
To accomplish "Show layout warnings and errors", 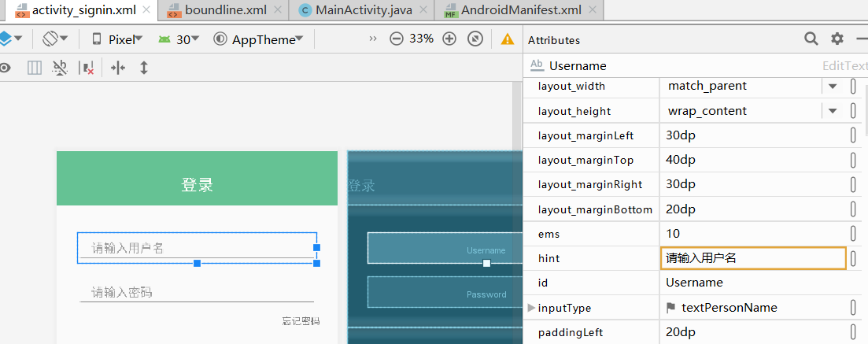I will [x=507, y=39].
